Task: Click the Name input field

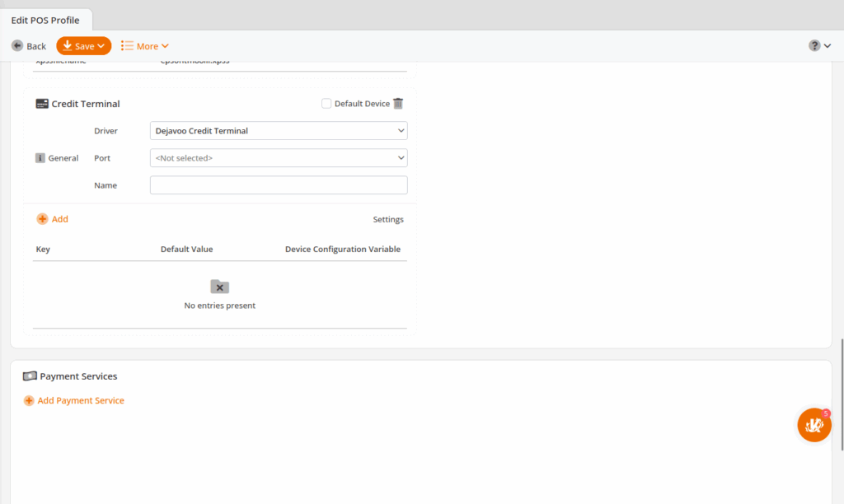Action: 279,185
